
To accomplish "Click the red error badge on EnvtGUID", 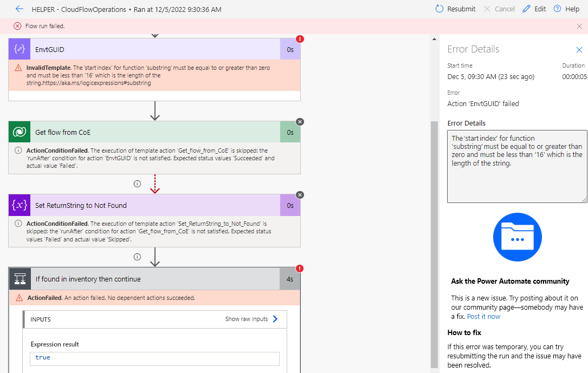I will (x=300, y=39).
